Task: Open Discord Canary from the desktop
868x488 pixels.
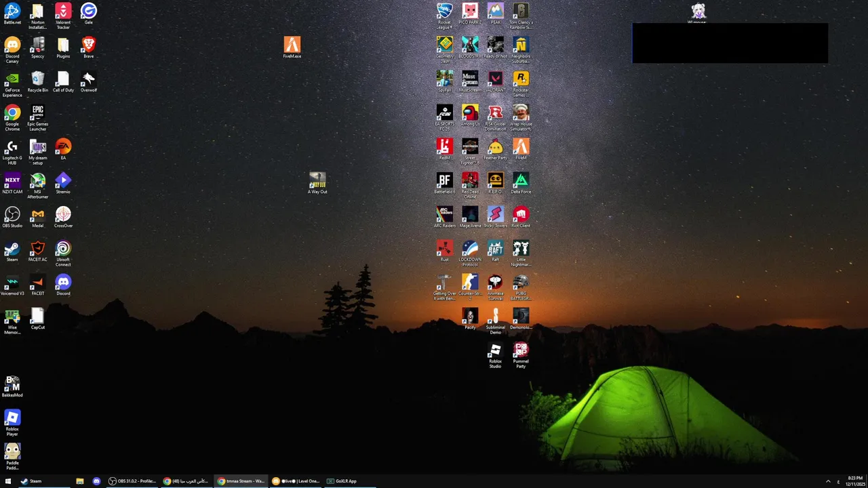Action: tap(12, 49)
